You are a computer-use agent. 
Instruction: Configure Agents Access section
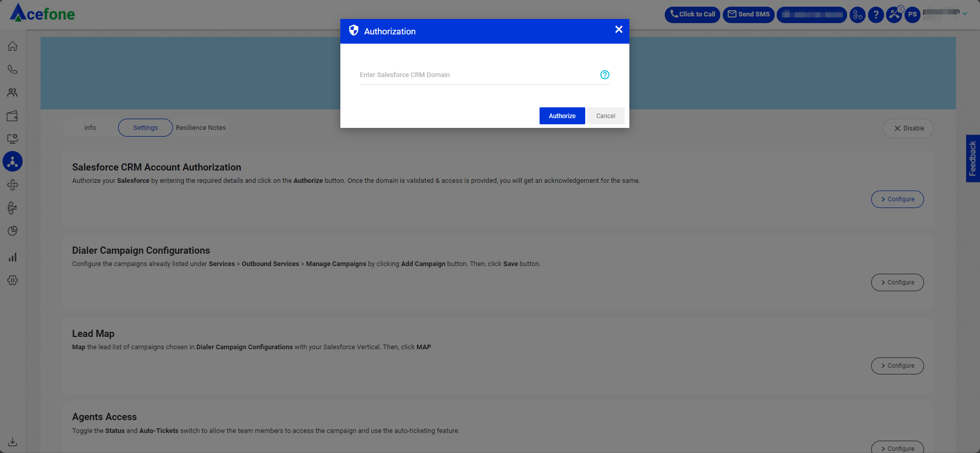coord(897,447)
